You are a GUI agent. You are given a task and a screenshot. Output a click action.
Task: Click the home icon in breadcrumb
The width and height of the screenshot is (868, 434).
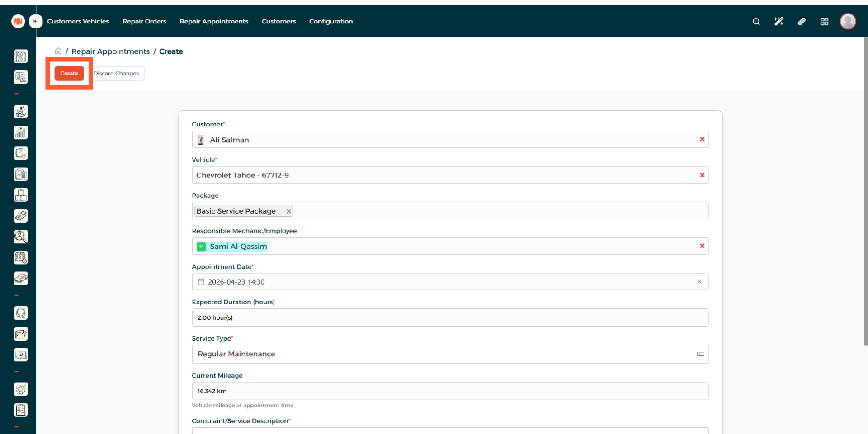point(58,51)
